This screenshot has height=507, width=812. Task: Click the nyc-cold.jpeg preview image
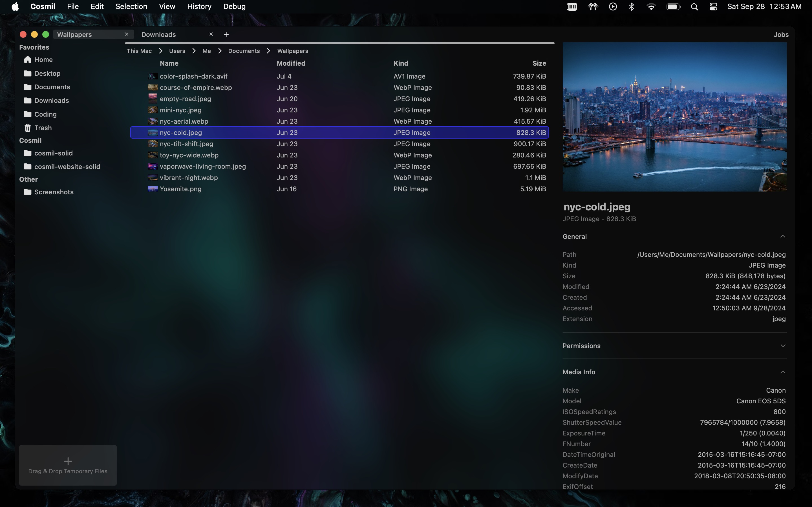pos(674,117)
